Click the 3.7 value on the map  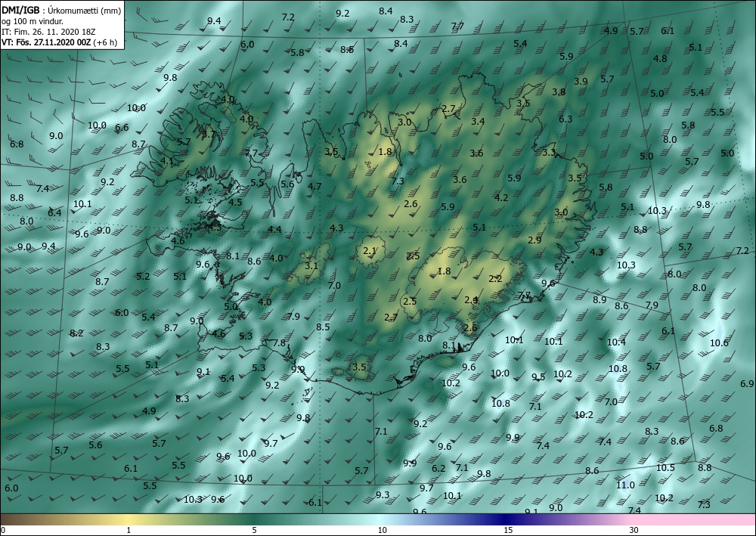coord(209,134)
